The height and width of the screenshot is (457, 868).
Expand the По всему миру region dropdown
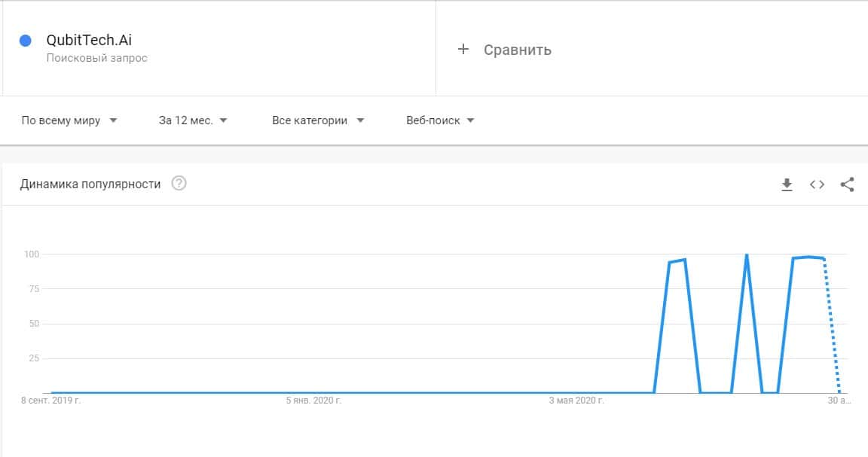[x=69, y=120]
